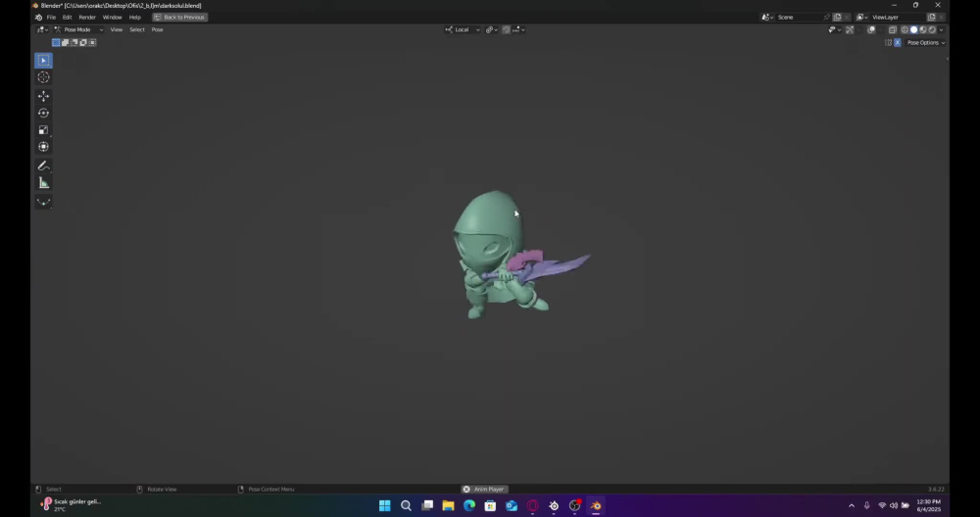Viewport: 980px width, 517px height.
Task: Open the viewport shading options dropdown
Action: coord(941,29)
